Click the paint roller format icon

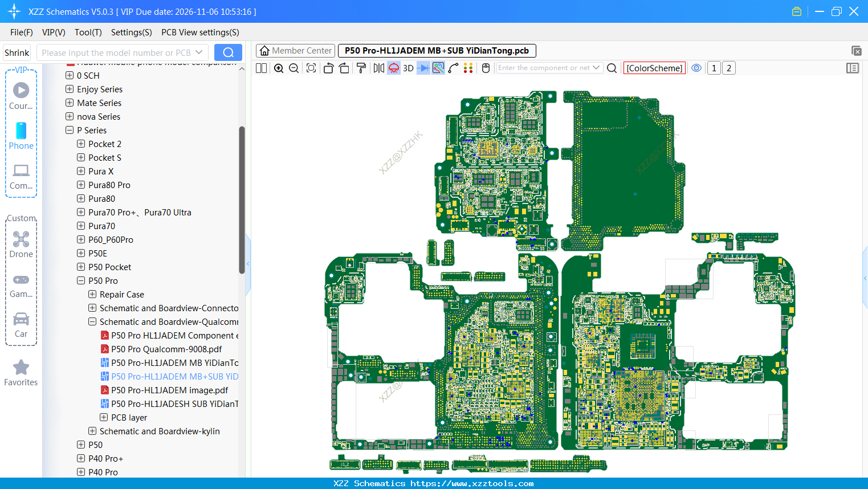click(361, 68)
